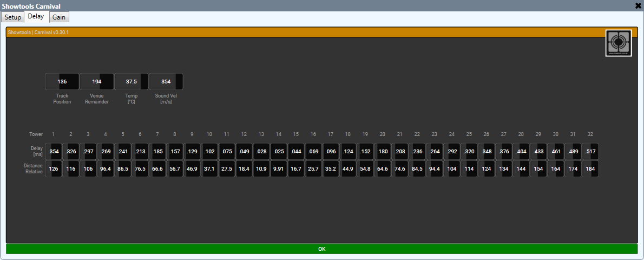Confirm with the green OK button
The image size is (644, 260).
point(321,249)
